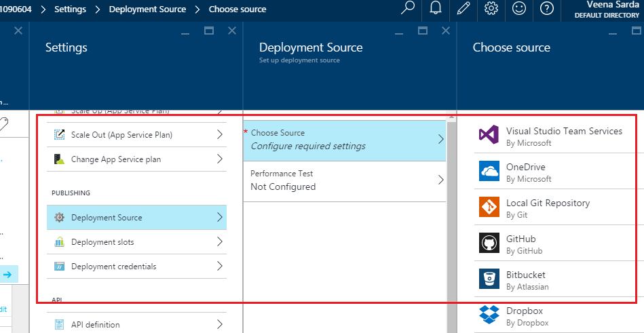Click Deployment Source breadcrumb link
Screen dimensions: 644x333
(x=147, y=9)
